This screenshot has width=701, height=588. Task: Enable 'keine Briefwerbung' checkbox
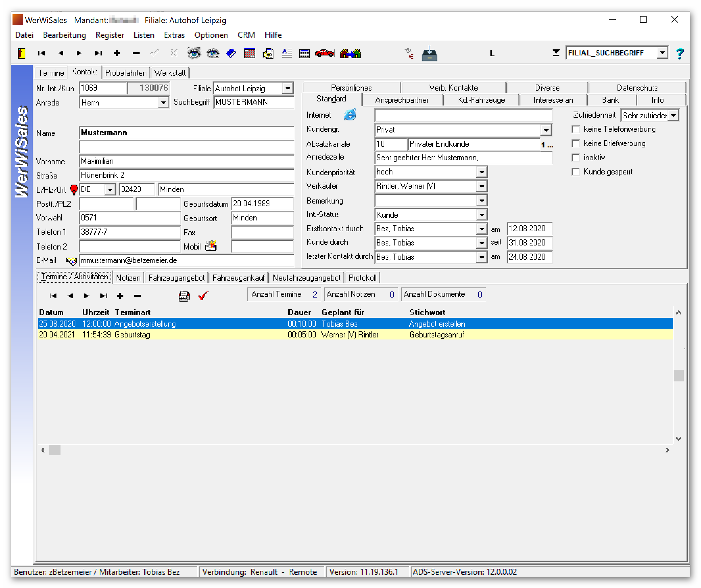576,143
